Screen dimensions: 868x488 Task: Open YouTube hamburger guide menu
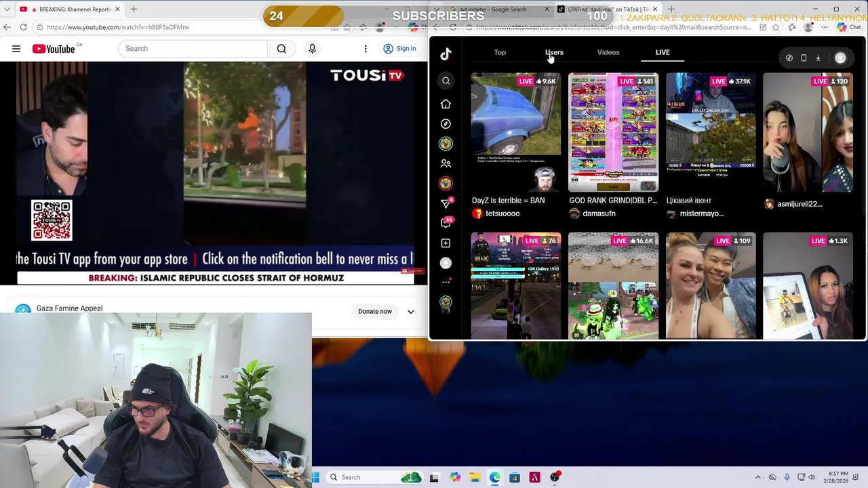(x=16, y=49)
